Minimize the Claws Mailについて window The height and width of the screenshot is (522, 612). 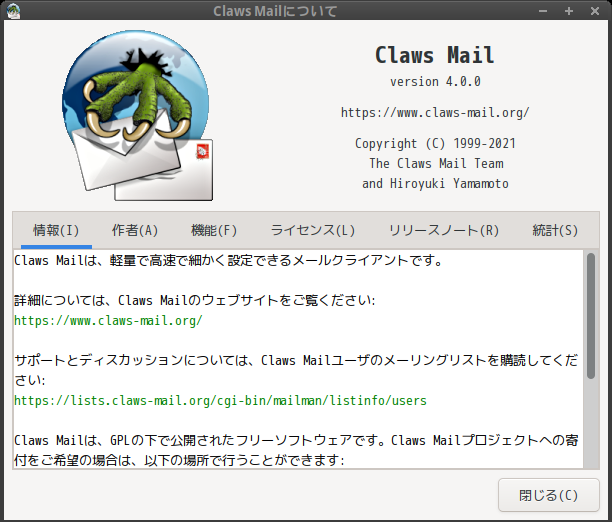543,11
